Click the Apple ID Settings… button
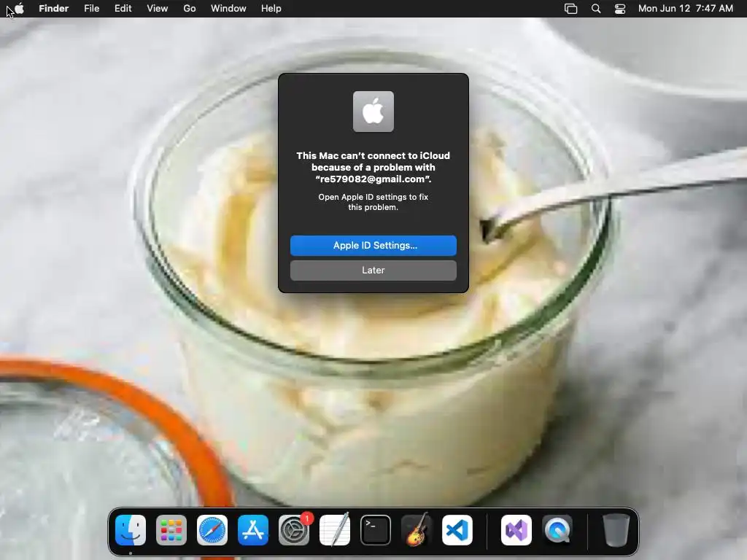747x560 pixels. [x=373, y=245]
